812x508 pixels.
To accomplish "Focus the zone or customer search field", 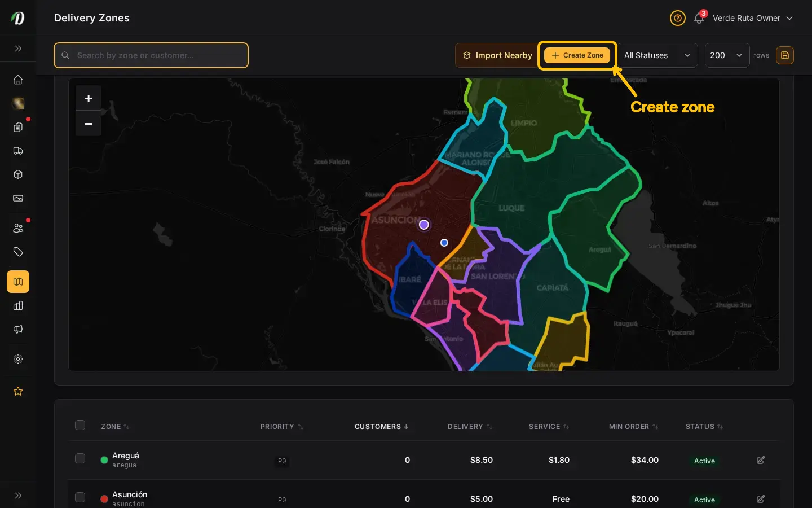I will [151, 55].
